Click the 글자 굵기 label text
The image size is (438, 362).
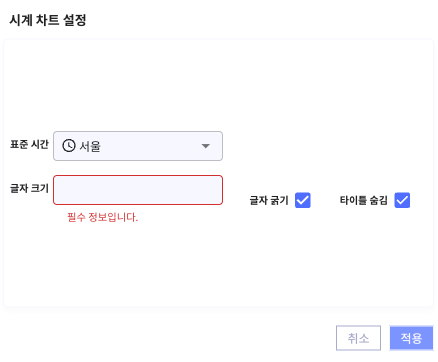click(269, 200)
